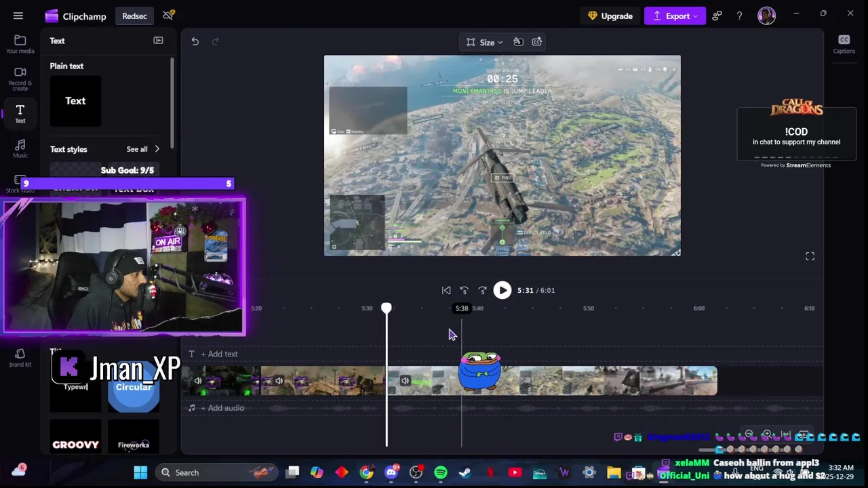Click See all text styles

pyautogui.click(x=143, y=149)
